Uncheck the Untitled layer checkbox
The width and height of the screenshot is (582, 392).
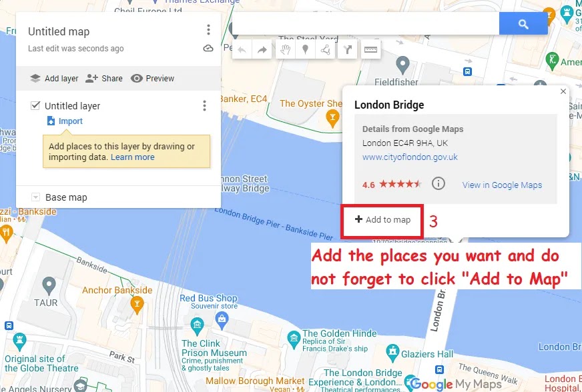pyautogui.click(x=35, y=105)
